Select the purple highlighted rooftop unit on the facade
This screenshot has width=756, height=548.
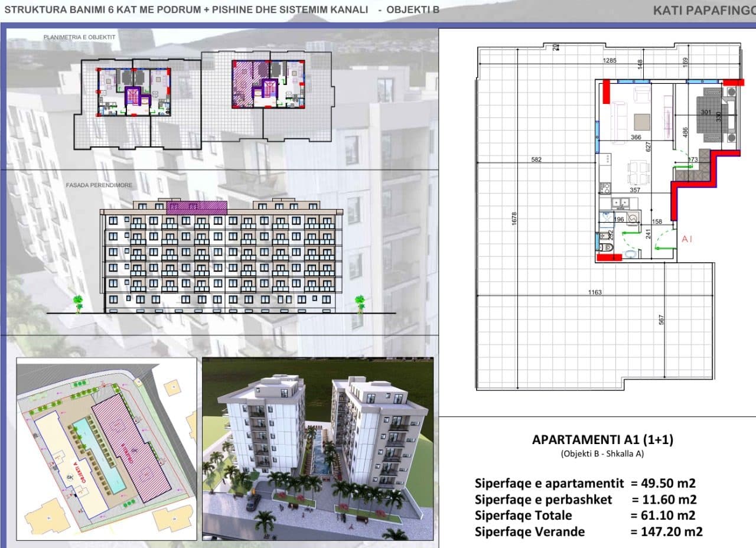pos(197,207)
